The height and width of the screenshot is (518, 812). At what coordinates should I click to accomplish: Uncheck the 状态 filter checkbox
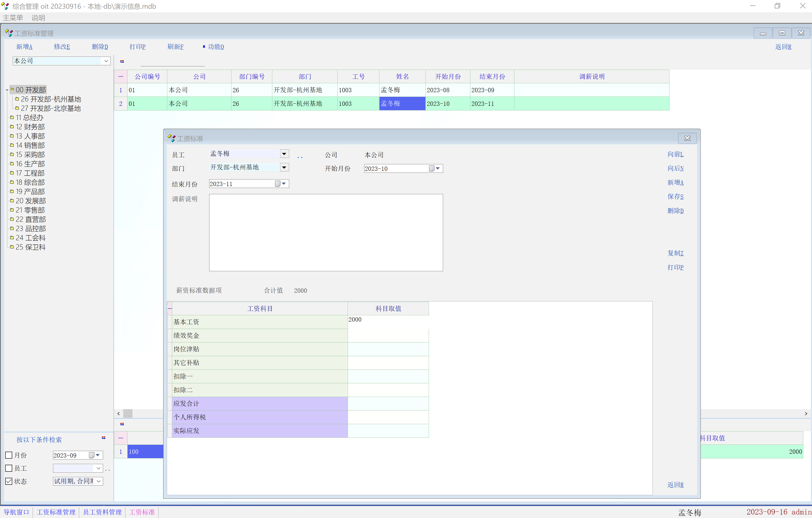9,481
